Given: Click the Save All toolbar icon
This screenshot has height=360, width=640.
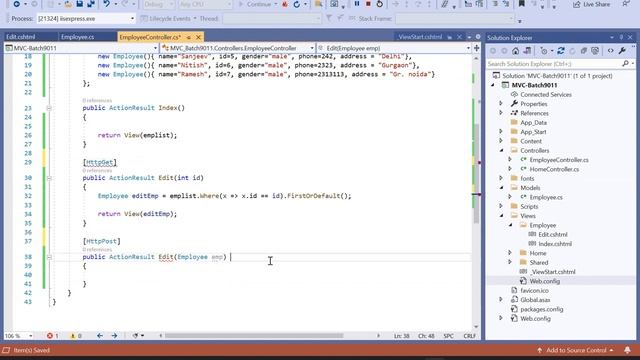Looking at the screenshot, I should pyautogui.click(x=91, y=4).
